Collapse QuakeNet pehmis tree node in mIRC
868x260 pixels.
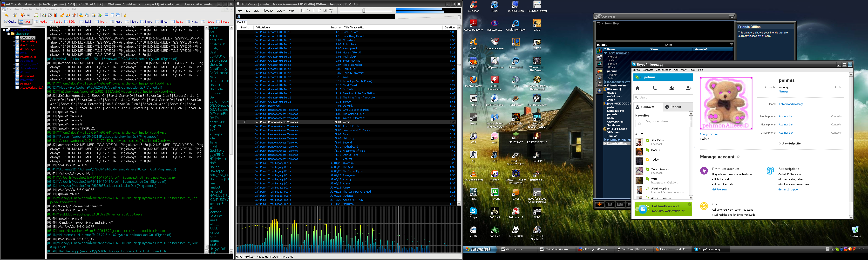click(x=4, y=30)
